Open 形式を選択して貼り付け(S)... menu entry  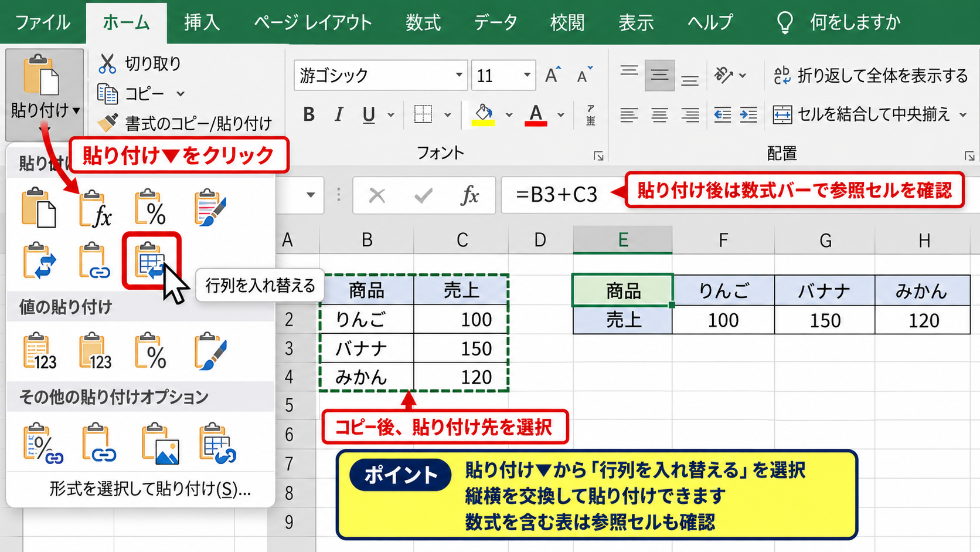(150, 489)
